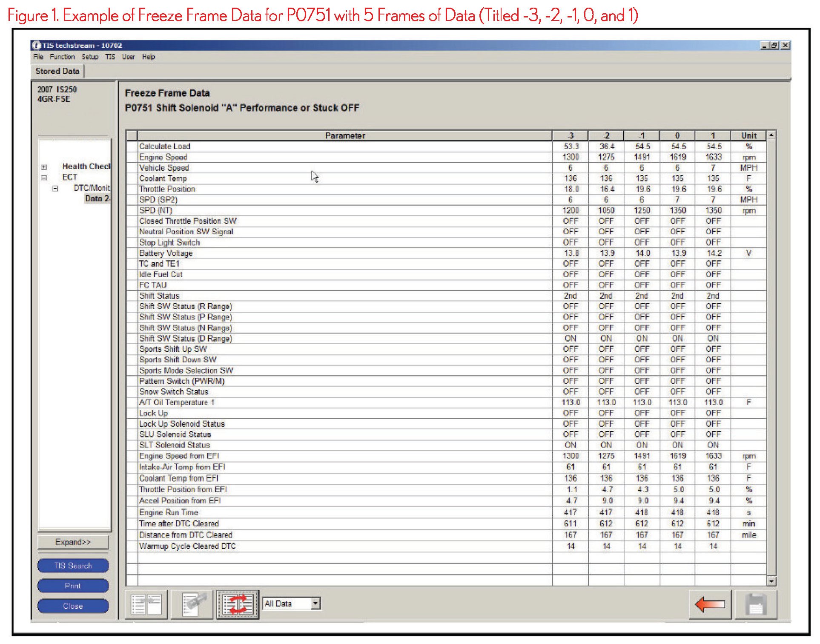Click the red arrows swap columns icon
This screenshot has width=820, height=644.
(238, 604)
